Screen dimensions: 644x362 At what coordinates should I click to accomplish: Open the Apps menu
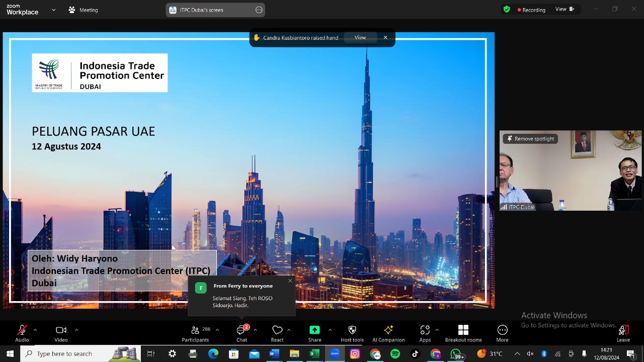click(x=425, y=333)
